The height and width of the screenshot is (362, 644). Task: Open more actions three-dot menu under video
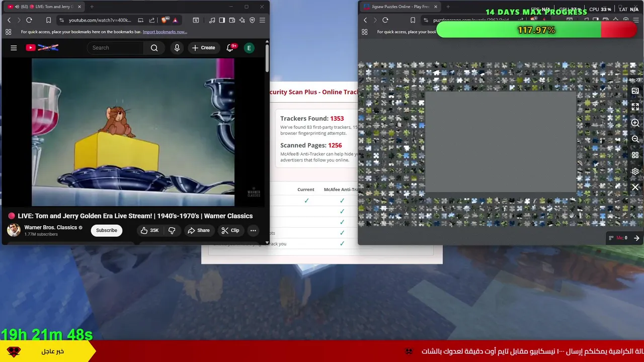point(253,230)
